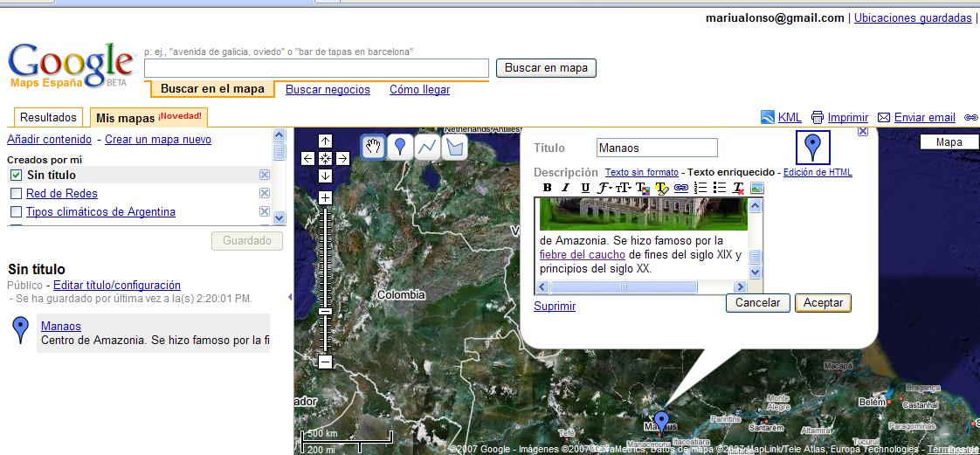Screen dimensions: 980x455
Task: Insert a bulleted list
Action: [x=720, y=188]
